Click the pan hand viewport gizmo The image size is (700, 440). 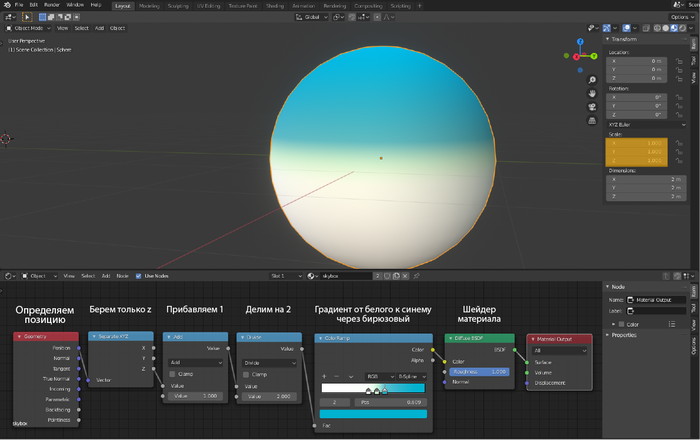[592, 93]
